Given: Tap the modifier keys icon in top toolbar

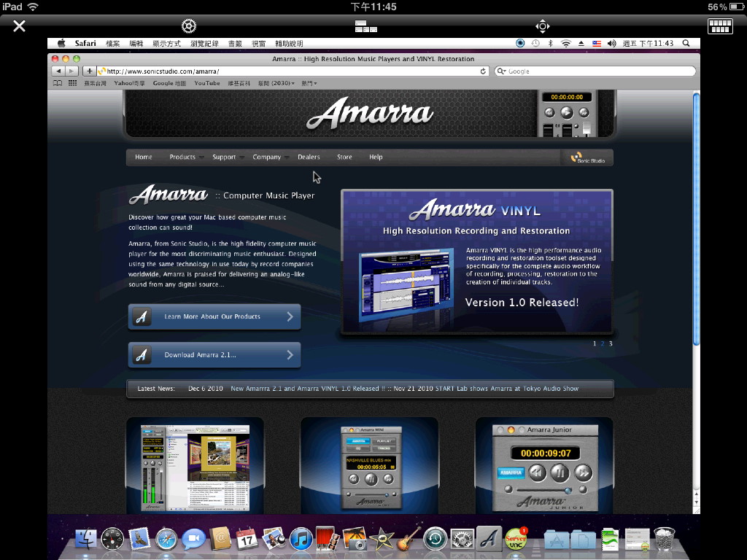Looking at the screenshot, I should click(x=366, y=26).
